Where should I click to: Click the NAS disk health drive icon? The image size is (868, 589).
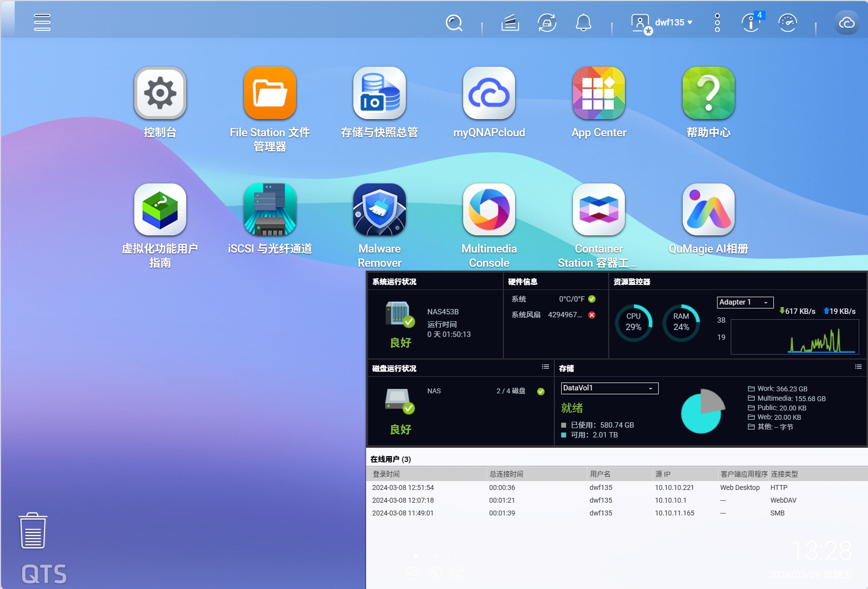point(399,401)
